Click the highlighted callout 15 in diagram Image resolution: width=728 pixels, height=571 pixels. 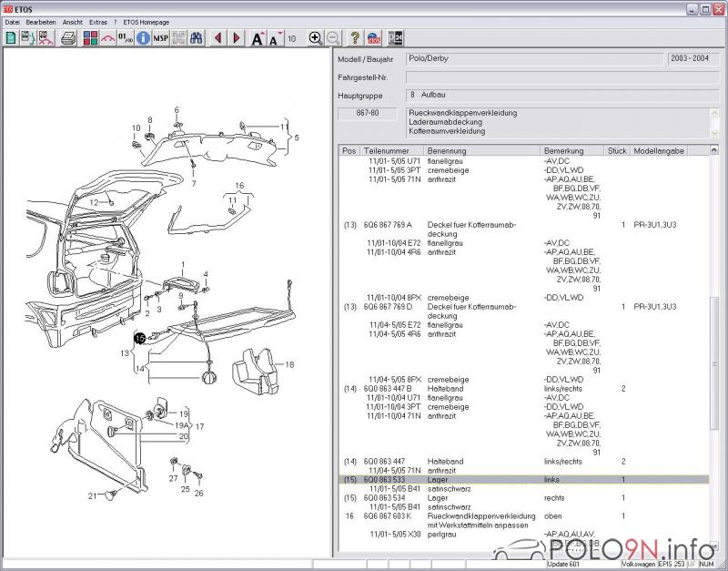[x=140, y=339]
